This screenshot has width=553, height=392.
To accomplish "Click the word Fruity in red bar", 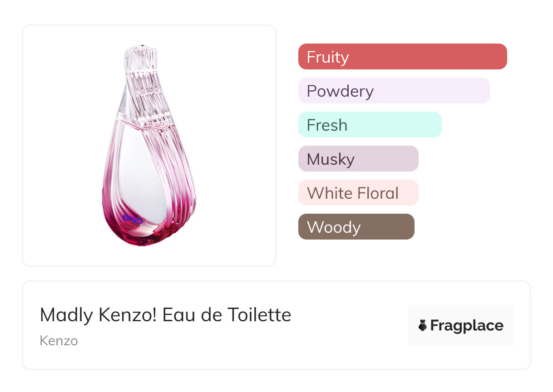I will (328, 57).
